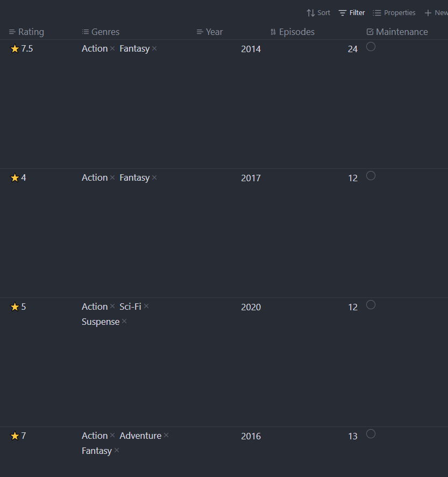Viewport: 448px width, 477px height.
Task: Open the Year column header options
Action: pos(210,32)
